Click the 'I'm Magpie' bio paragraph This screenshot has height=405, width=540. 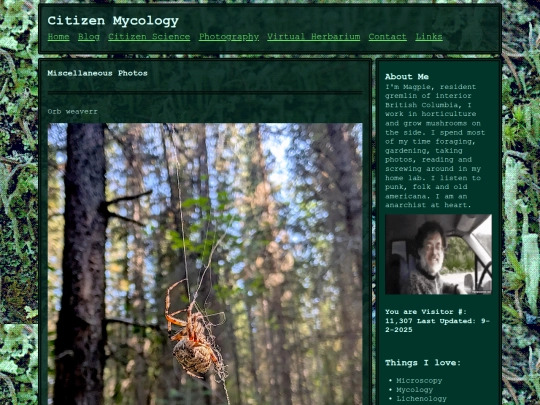coord(435,146)
